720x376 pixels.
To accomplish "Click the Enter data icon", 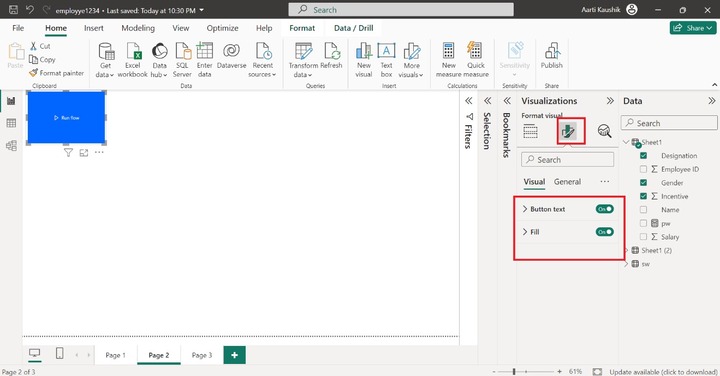I will [x=204, y=51].
